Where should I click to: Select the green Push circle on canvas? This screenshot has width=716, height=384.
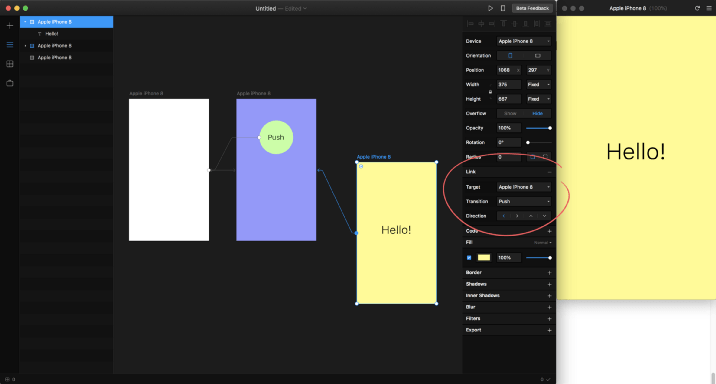(x=276, y=137)
